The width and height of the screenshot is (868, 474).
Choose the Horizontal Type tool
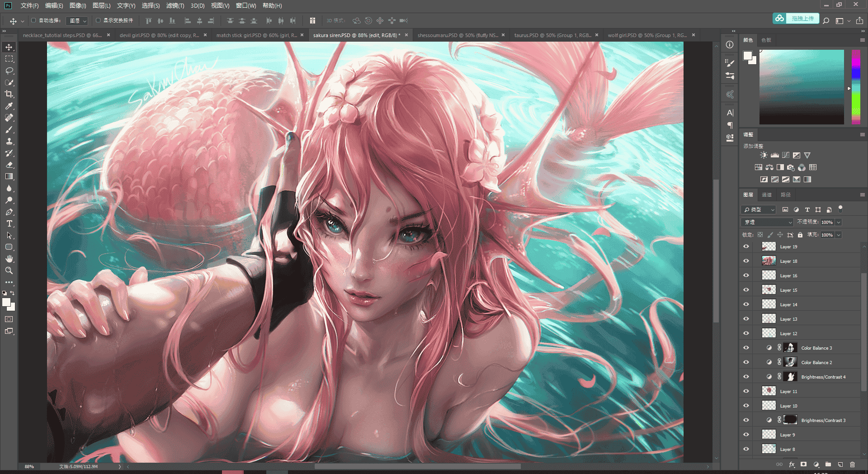(9, 223)
